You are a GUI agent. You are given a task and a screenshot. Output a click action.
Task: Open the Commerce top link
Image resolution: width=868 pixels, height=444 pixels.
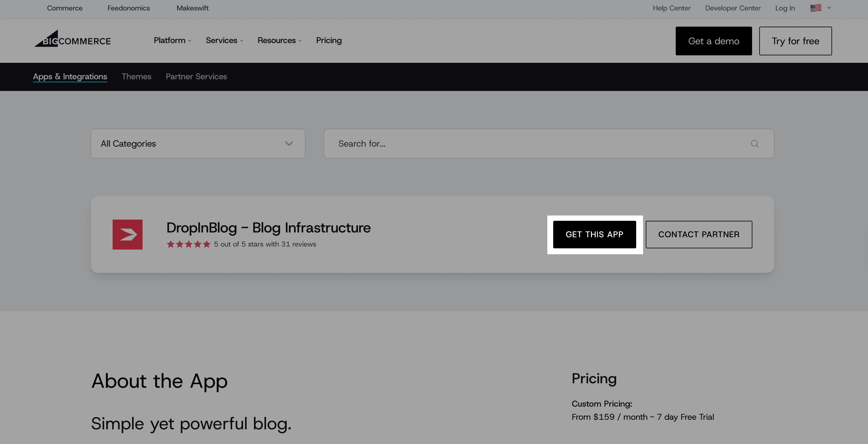coord(65,8)
